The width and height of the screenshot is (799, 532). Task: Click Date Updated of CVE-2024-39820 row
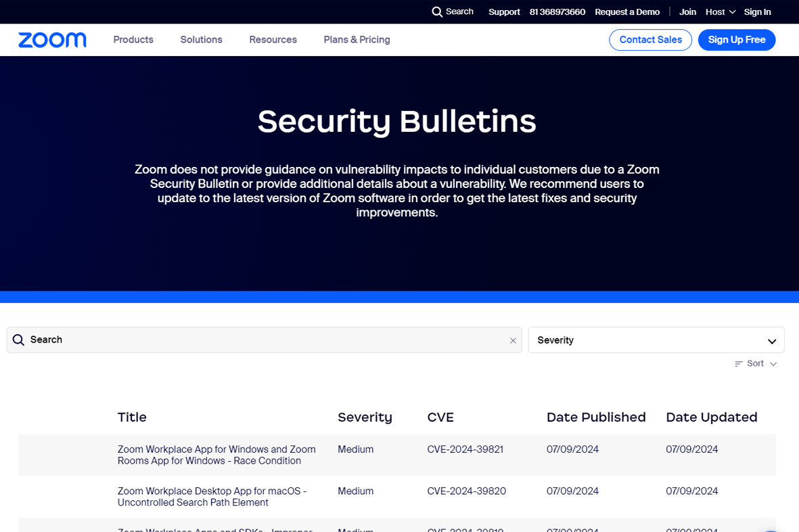tap(692, 491)
